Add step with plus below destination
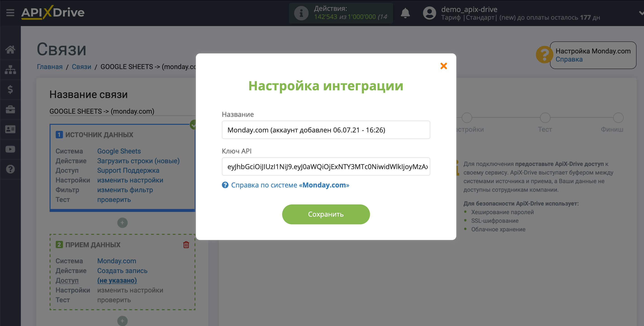Viewport: 644px width, 326px height. (122, 321)
